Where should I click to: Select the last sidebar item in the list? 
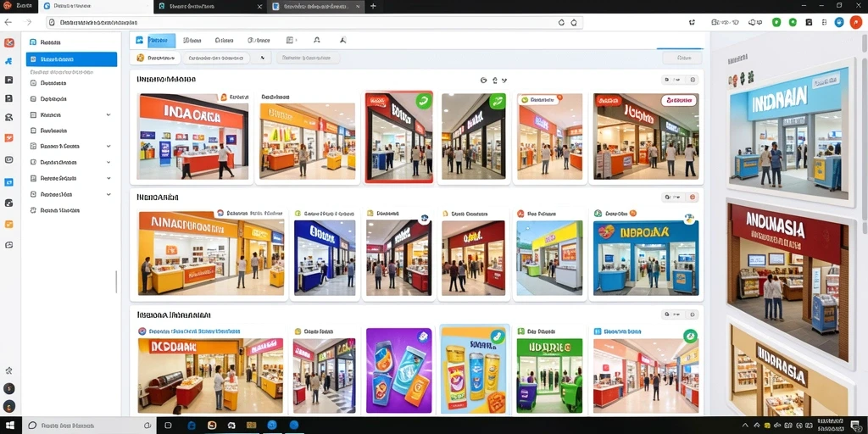pos(71,210)
